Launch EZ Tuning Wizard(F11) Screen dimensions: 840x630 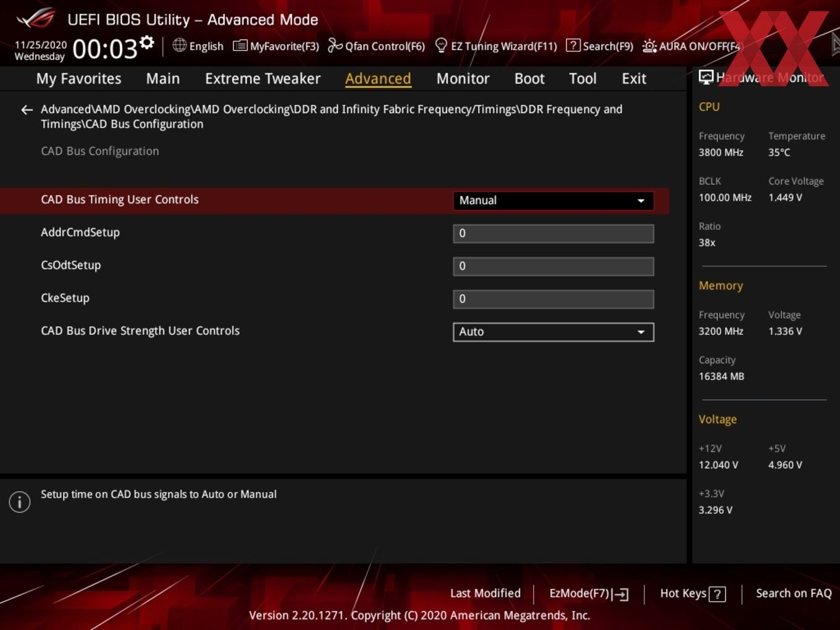(504, 46)
